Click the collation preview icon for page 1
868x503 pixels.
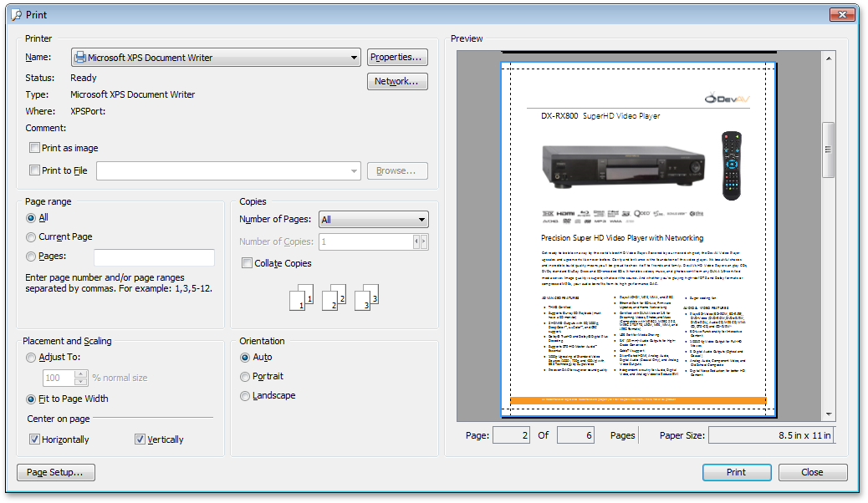tap(302, 297)
